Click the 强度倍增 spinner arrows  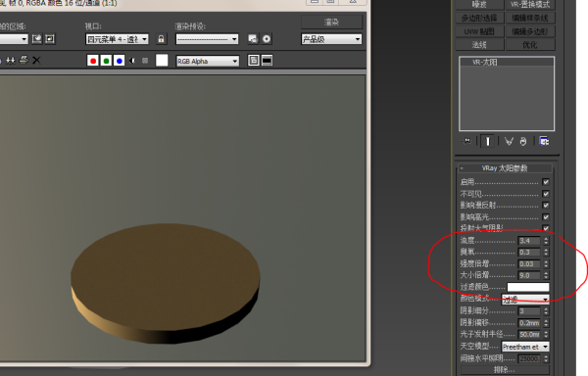click(x=546, y=264)
